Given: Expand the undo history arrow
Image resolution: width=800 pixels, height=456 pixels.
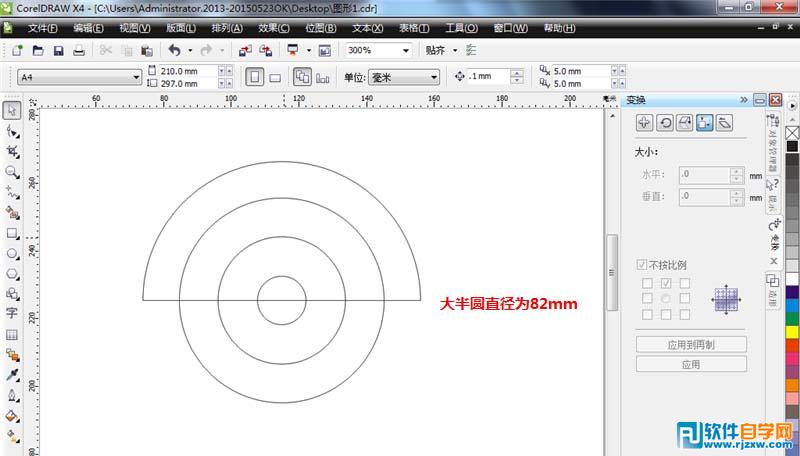Looking at the screenshot, I should point(190,50).
